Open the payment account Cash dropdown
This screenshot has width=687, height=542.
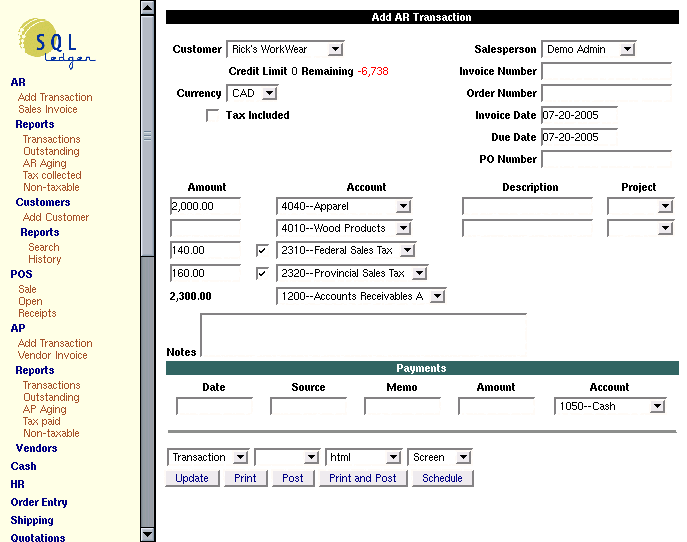(x=610, y=407)
